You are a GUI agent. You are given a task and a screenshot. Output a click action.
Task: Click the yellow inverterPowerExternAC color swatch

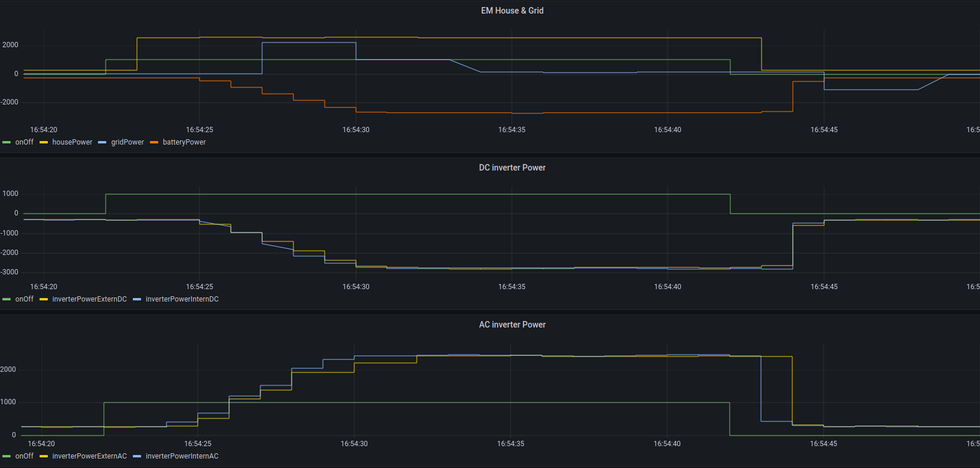[x=44, y=456]
